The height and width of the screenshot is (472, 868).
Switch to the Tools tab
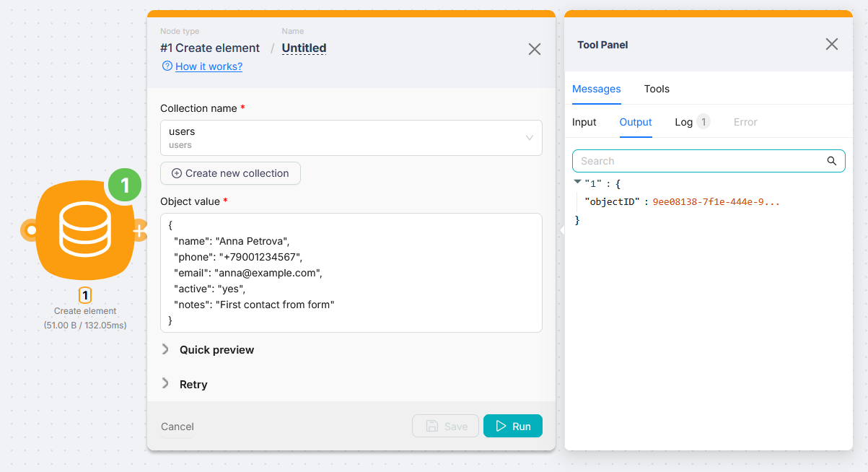tap(656, 89)
